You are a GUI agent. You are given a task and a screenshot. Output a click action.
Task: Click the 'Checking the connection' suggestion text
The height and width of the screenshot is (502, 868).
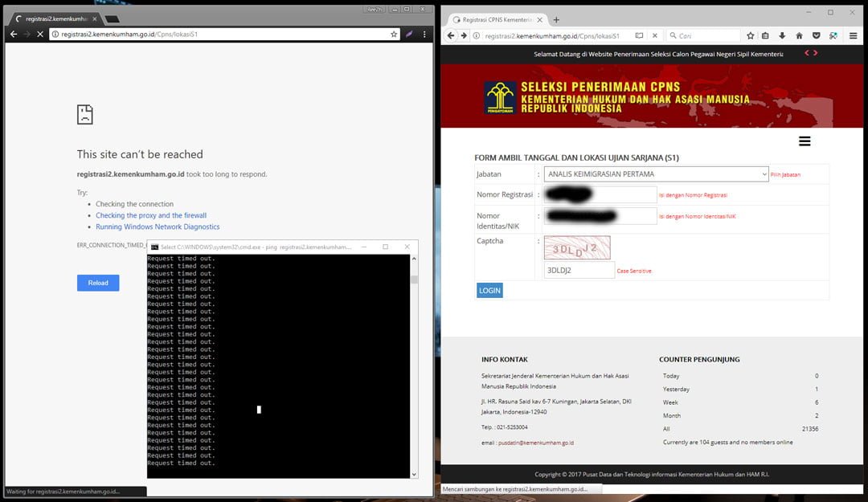134,204
